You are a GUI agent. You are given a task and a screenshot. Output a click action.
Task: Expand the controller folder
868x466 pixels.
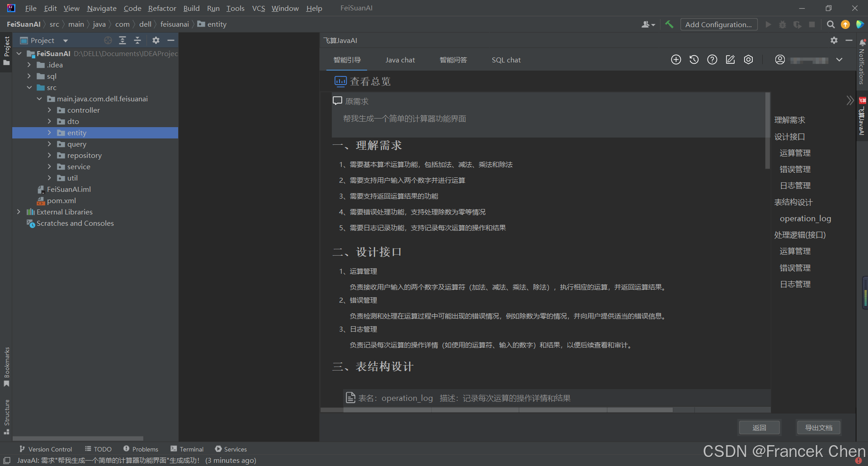[x=50, y=110]
